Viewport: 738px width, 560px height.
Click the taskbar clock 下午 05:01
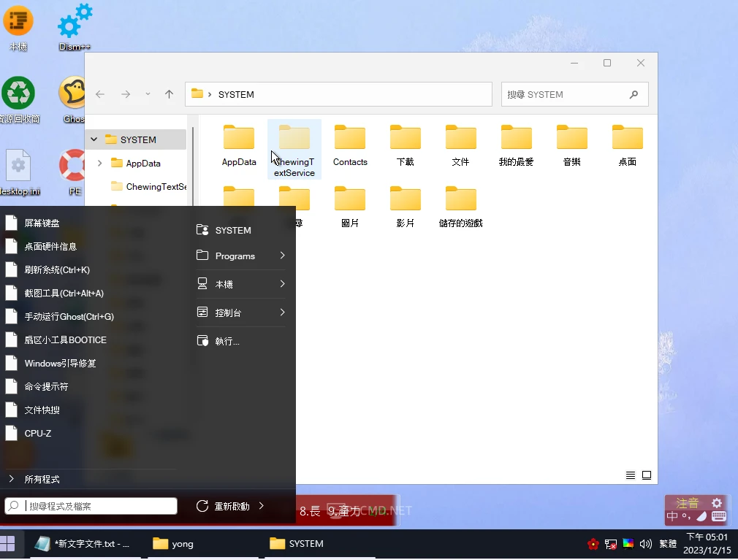707,543
